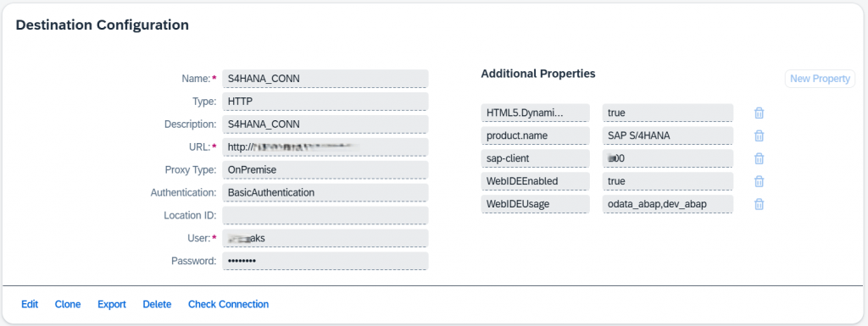Open the Authentication field showing BasicAuthentication
The width and height of the screenshot is (868, 326).
point(325,193)
